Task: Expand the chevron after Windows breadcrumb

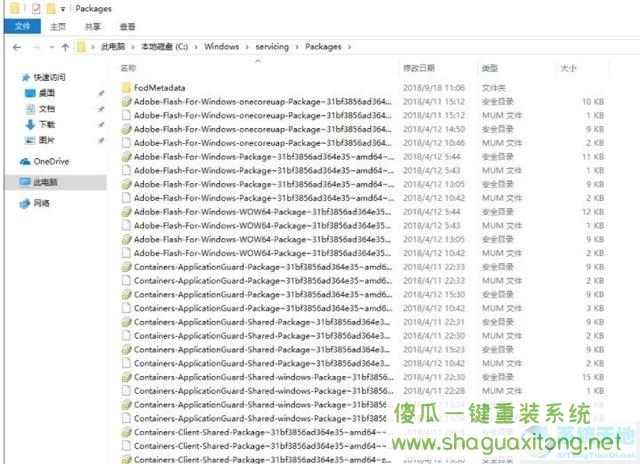Action: click(247, 47)
